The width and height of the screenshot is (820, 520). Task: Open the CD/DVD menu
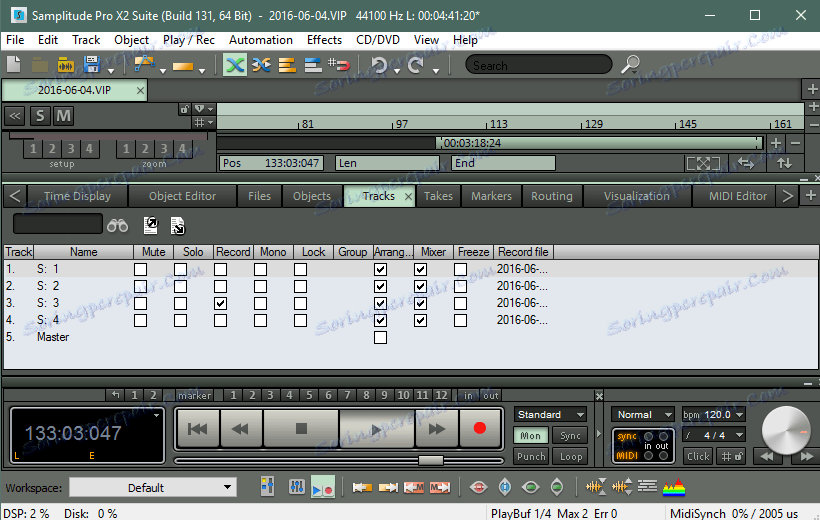click(x=378, y=40)
